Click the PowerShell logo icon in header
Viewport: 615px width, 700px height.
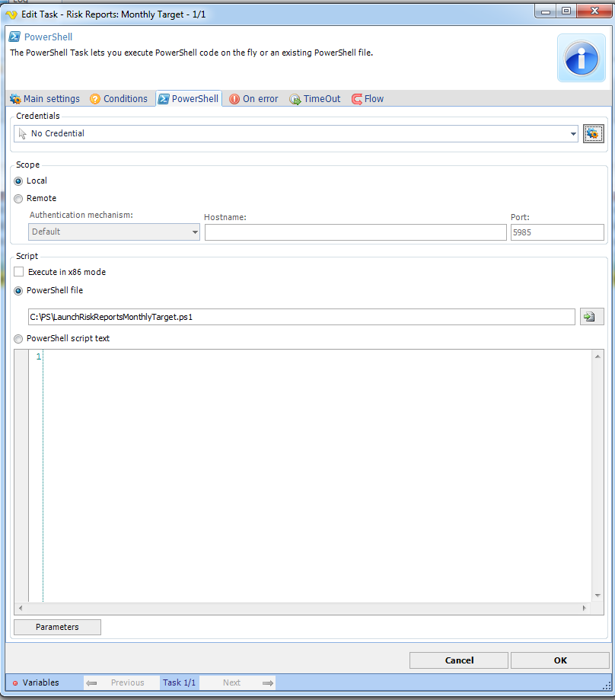coord(14,37)
